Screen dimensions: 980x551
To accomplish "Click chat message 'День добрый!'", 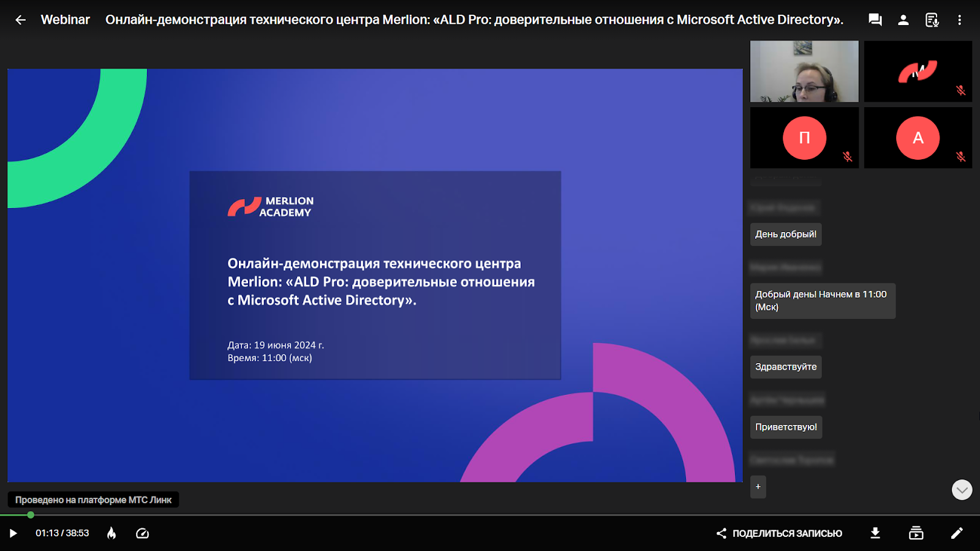I will point(786,234).
